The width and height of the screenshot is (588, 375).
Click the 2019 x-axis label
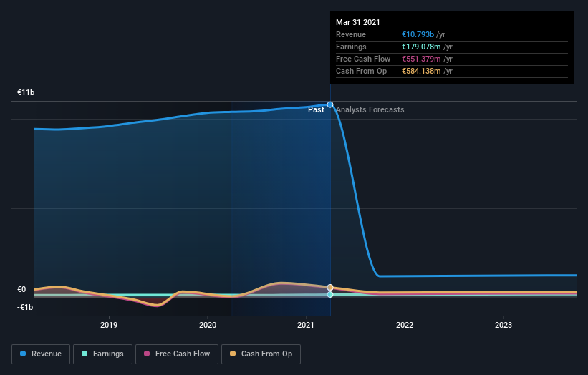[109, 325]
